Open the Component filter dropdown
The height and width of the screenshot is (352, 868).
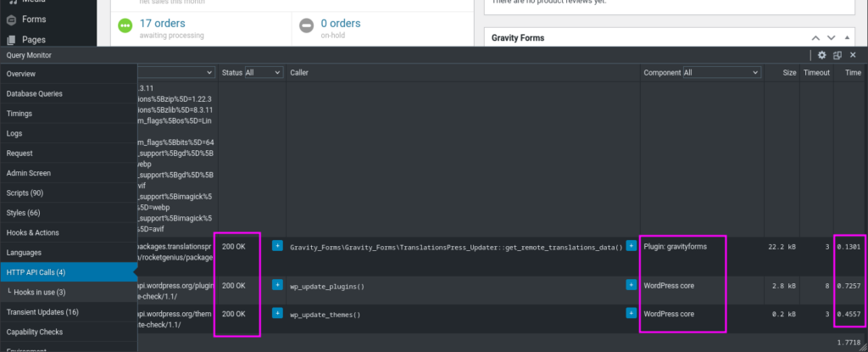(722, 73)
